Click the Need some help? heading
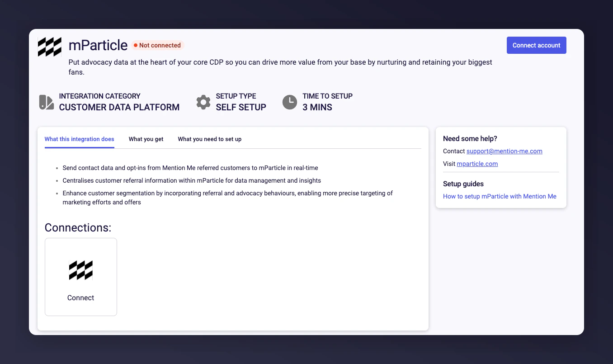This screenshot has width=613, height=364. (x=470, y=139)
